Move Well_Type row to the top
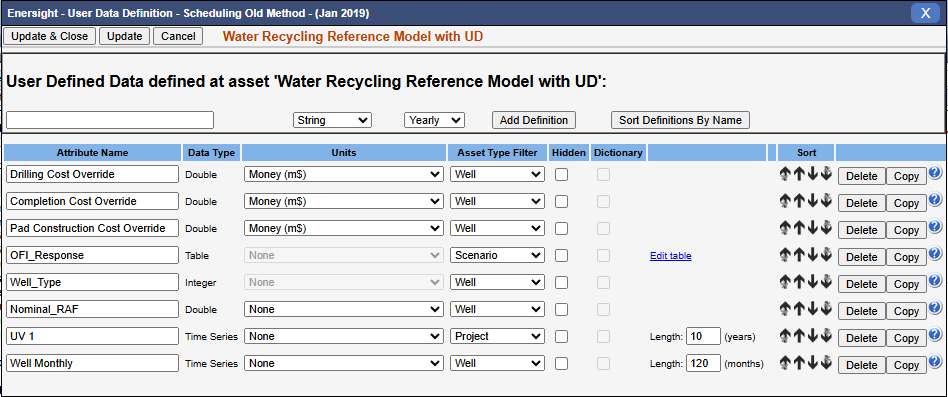Image resolution: width=948 pixels, height=397 pixels. point(786,282)
